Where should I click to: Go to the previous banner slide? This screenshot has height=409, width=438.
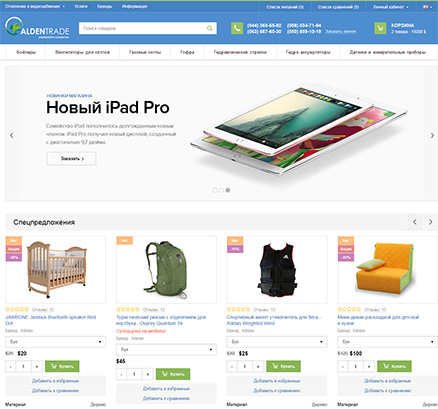[12, 135]
